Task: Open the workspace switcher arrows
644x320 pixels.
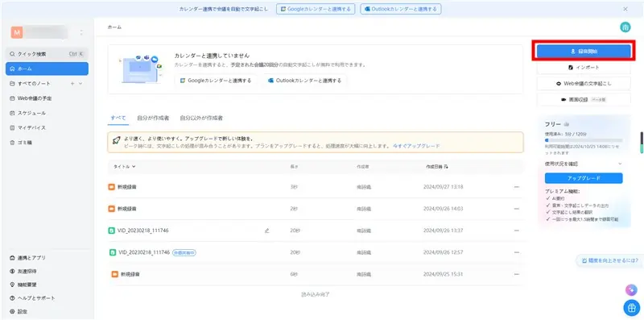Action: tap(81, 32)
